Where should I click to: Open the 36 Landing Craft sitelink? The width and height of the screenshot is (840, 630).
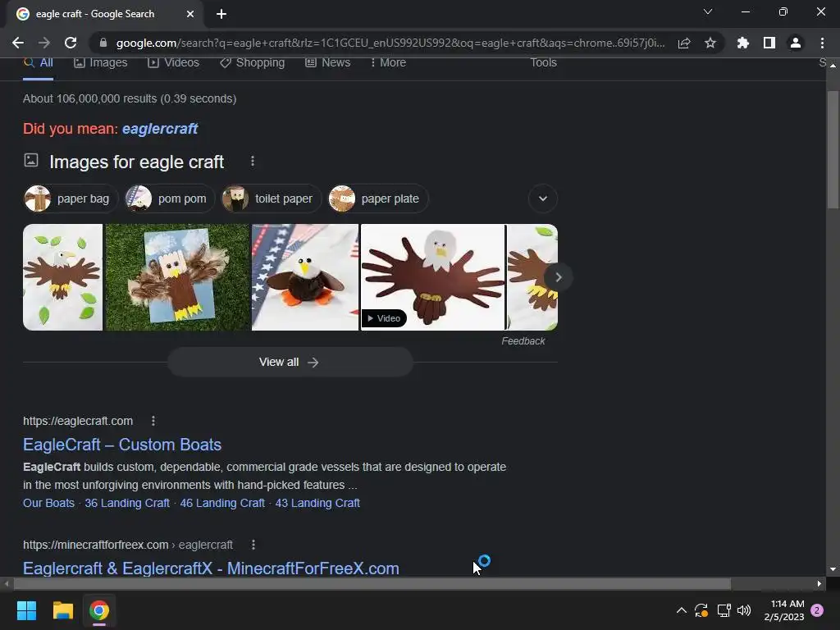[127, 503]
